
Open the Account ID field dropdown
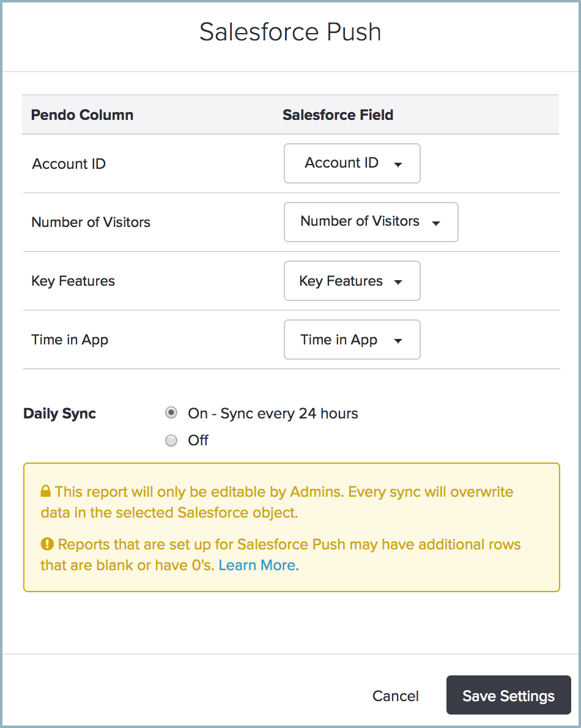(352, 163)
